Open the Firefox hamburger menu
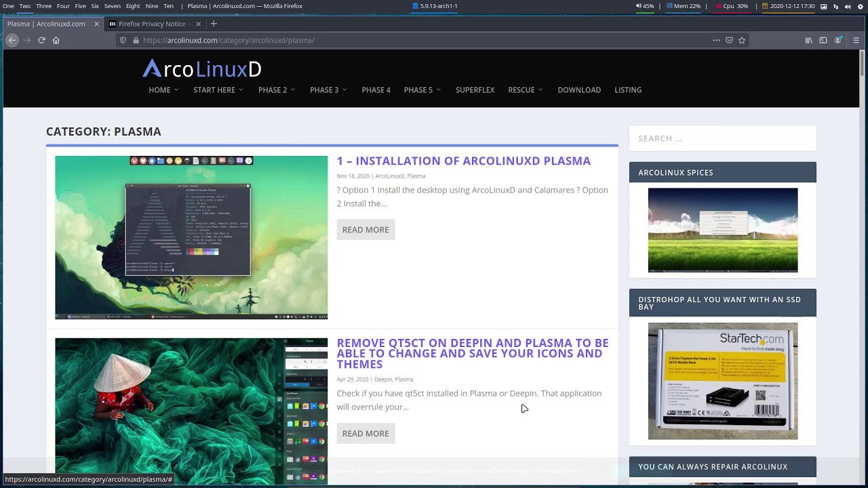868x488 pixels. (856, 40)
